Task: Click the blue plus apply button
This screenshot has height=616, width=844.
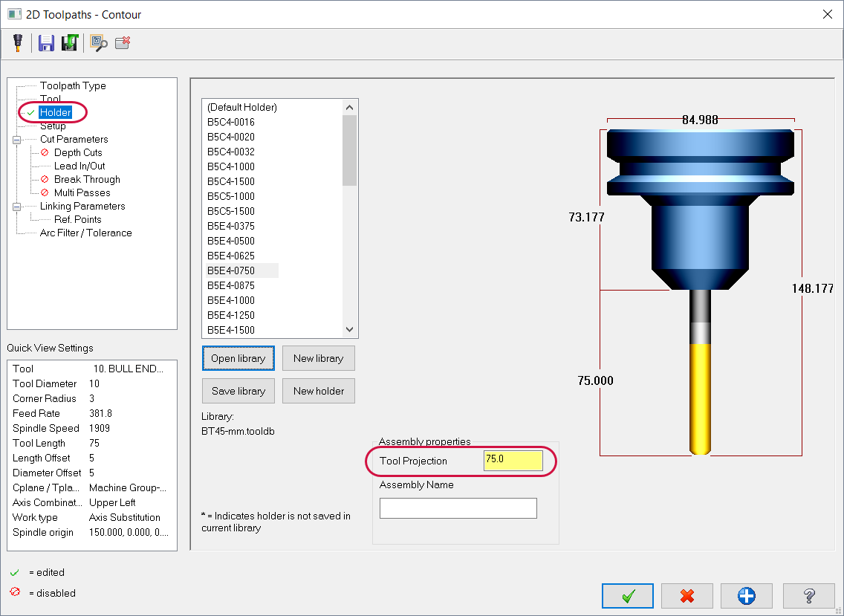Action: [x=747, y=596]
